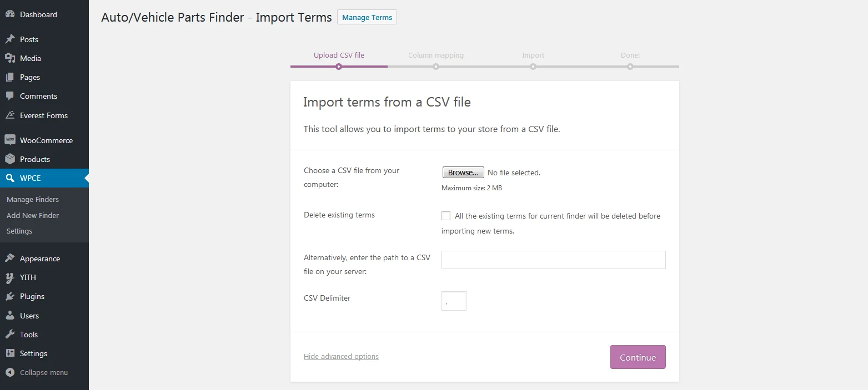Click the WPCE search magnifier icon
This screenshot has height=390, width=868.
[x=10, y=178]
